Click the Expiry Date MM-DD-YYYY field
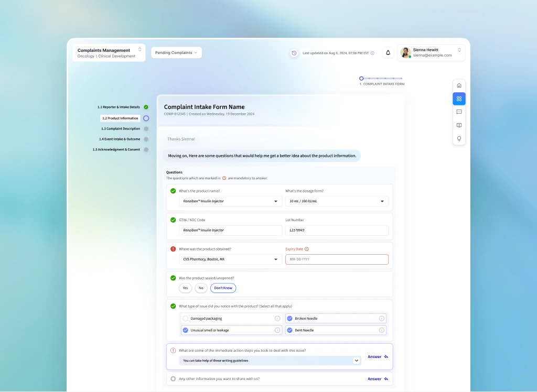537x392 pixels. [x=337, y=259]
